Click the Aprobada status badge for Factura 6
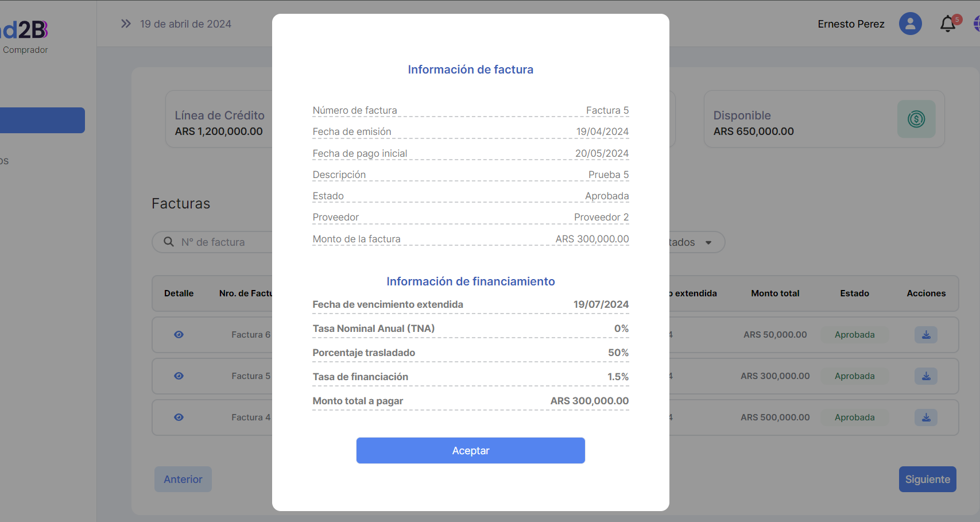The height and width of the screenshot is (522, 980). click(x=854, y=335)
